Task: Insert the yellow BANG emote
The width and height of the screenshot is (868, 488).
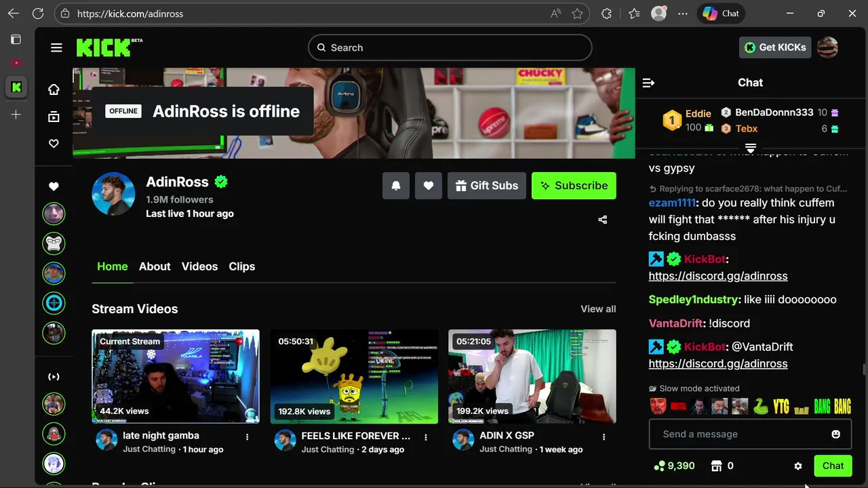Action: [842, 406]
